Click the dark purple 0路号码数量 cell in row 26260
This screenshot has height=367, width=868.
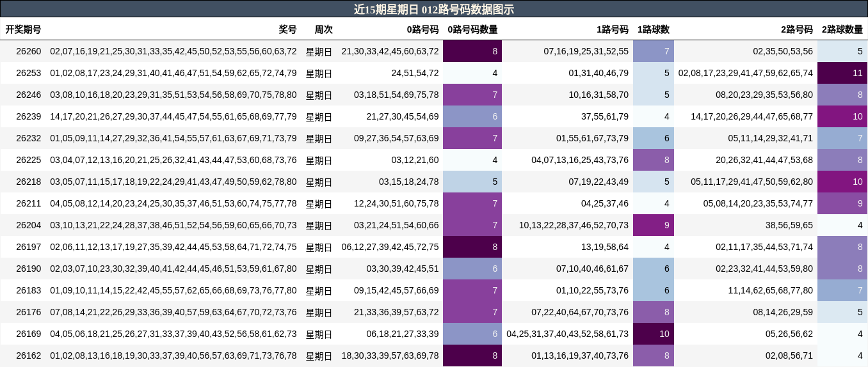(472, 51)
